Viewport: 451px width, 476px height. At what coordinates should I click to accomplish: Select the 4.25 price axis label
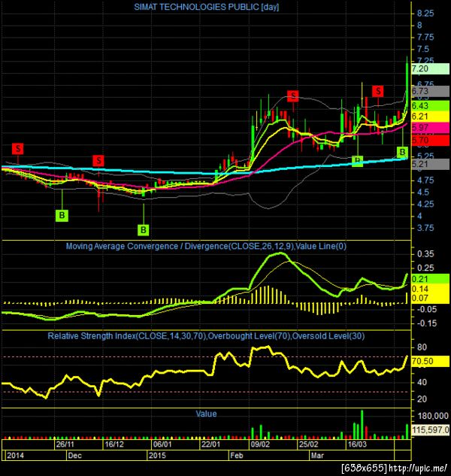pos(425,204)
